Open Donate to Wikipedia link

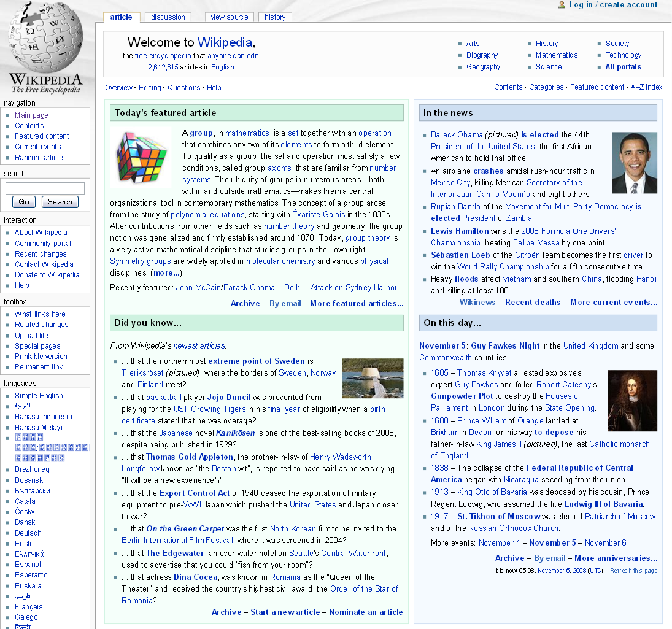click(47, 275)
